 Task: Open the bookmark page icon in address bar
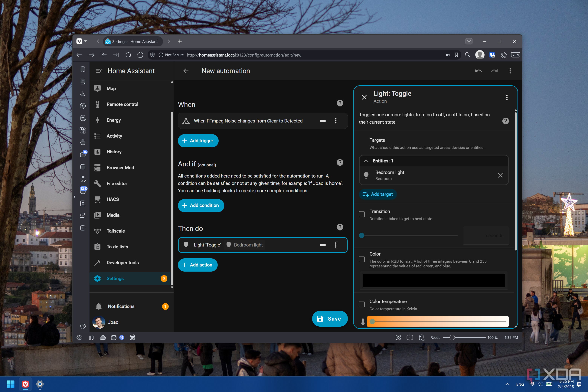coord(456,55)
